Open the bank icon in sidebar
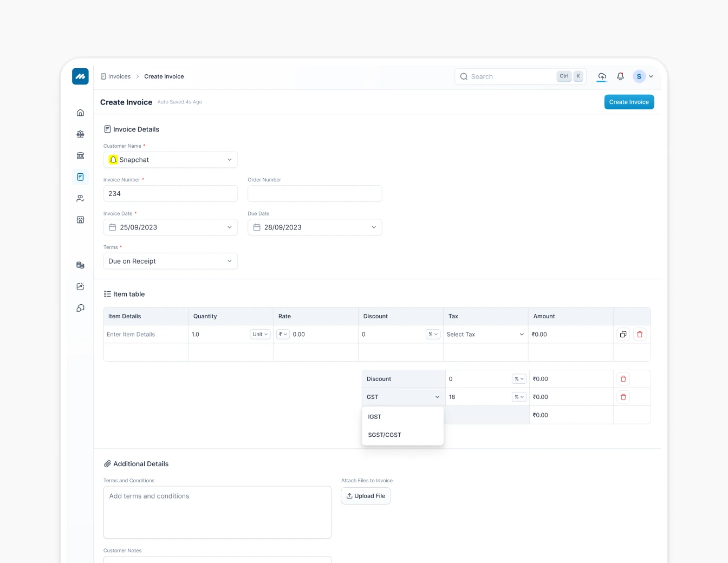The image size is (728, 563). [80, 156]
